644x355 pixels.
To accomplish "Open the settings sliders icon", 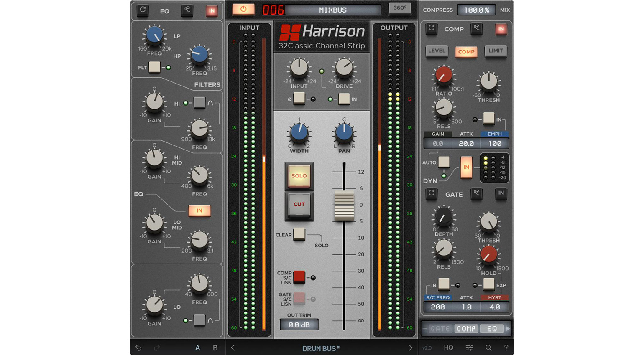I will click(x=469, y=347).
